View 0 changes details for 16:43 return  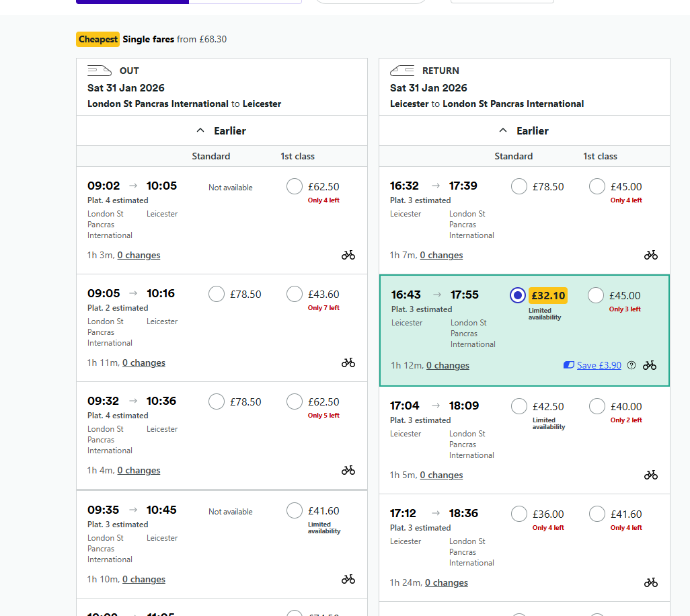(x=447, y=365)
